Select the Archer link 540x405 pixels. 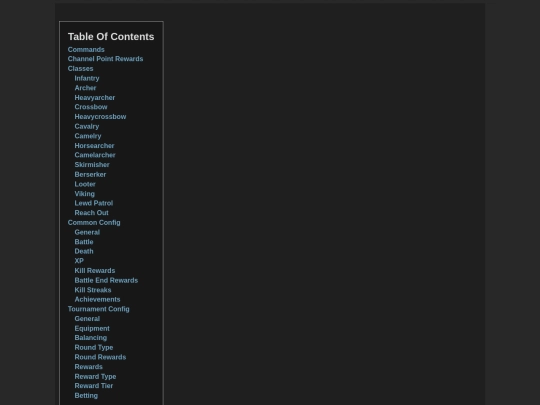[x=85, y=88]
